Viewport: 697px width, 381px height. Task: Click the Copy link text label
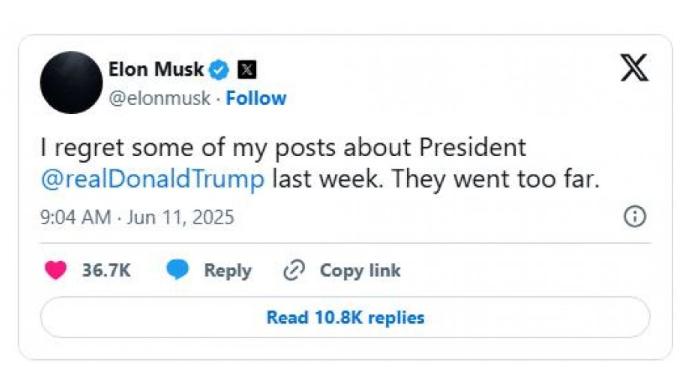tap(360, 271)
